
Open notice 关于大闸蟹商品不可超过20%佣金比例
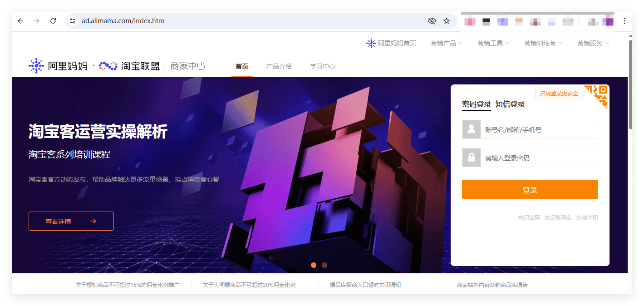(249, 285)
